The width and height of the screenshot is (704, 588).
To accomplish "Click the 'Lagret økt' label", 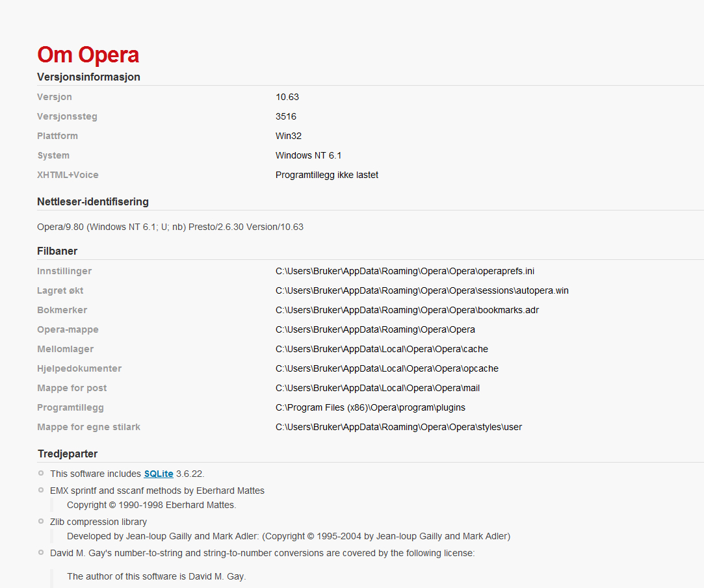I will pyautogui.click(x=60, y=290).
